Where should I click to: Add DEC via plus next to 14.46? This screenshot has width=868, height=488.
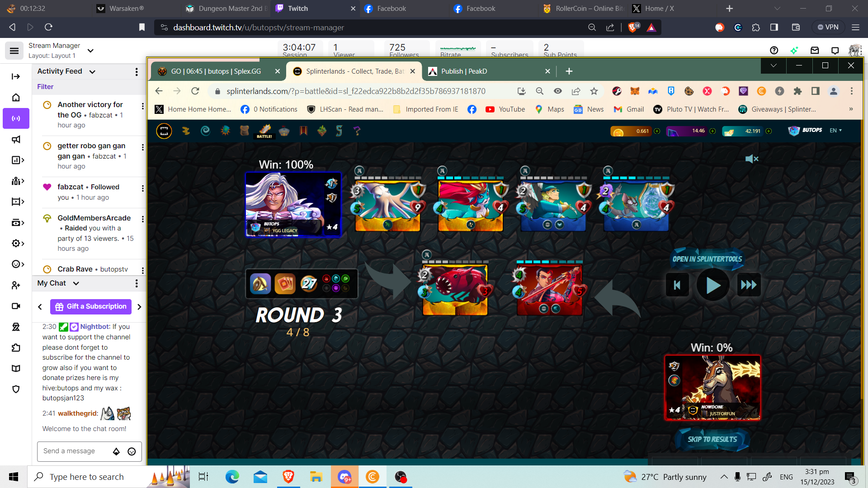[x=712, y=131]
